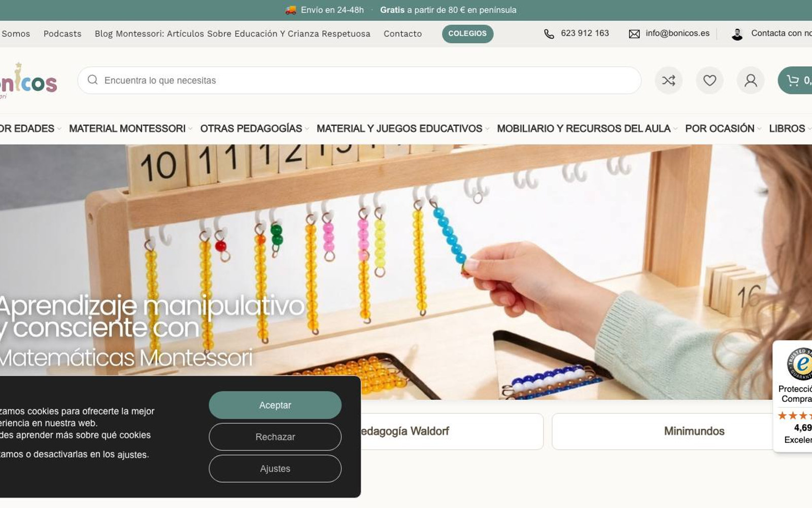Go to the Contacto page
Screen dimensions: 812x508
pyautogui.click(x=402, y=34)
